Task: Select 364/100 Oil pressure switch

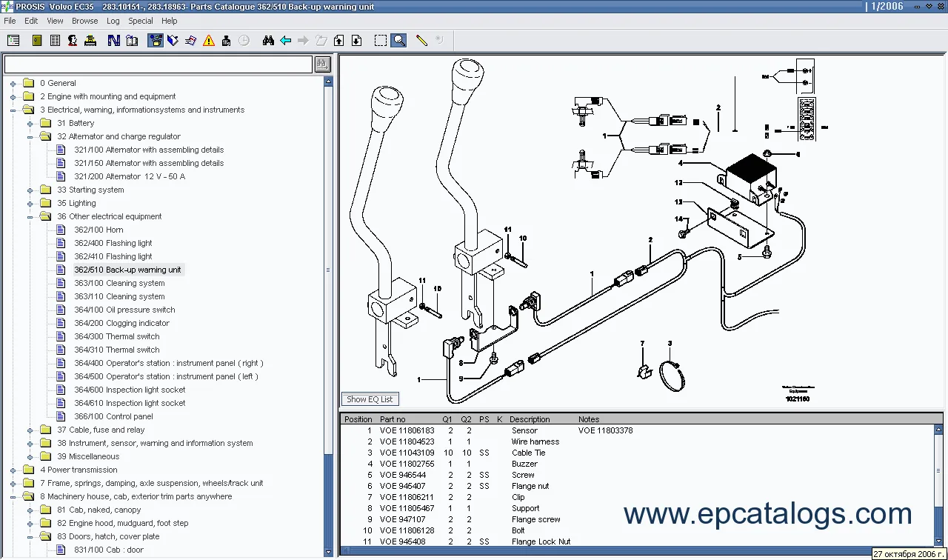Action: tap(124, 310)
